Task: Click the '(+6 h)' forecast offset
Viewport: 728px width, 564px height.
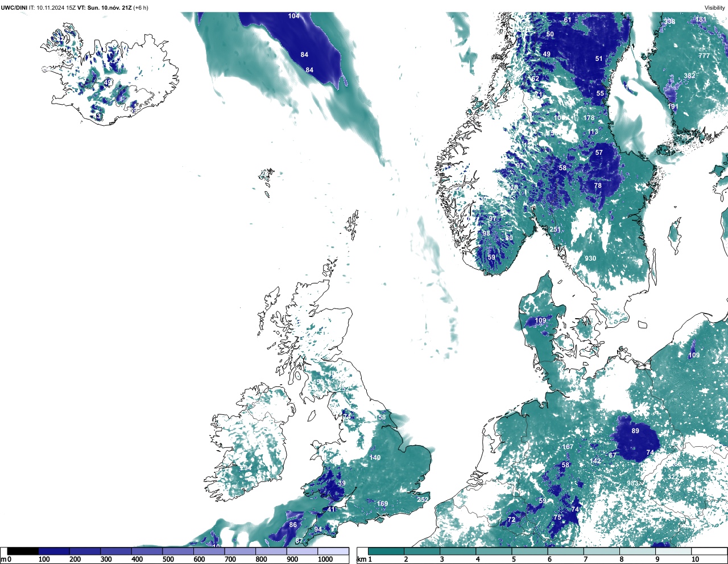Action: 140,7
